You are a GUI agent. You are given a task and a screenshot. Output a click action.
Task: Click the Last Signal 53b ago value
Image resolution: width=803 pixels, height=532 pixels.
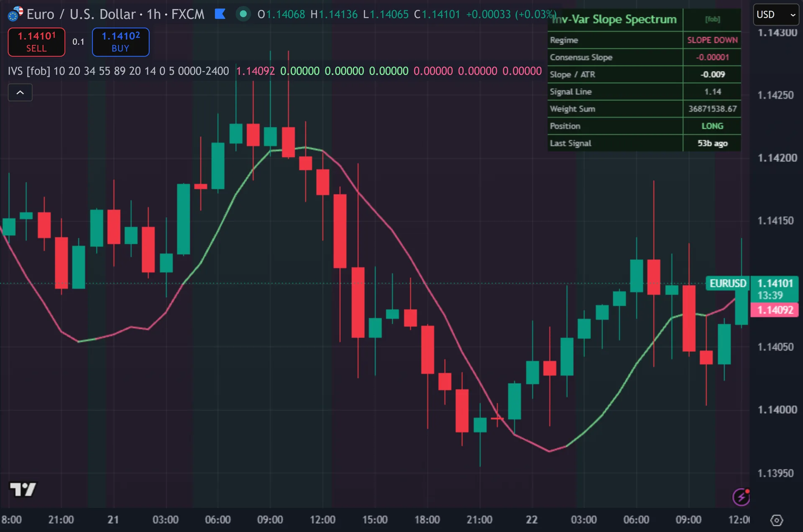pyautogui.click(x=712, y=143)
